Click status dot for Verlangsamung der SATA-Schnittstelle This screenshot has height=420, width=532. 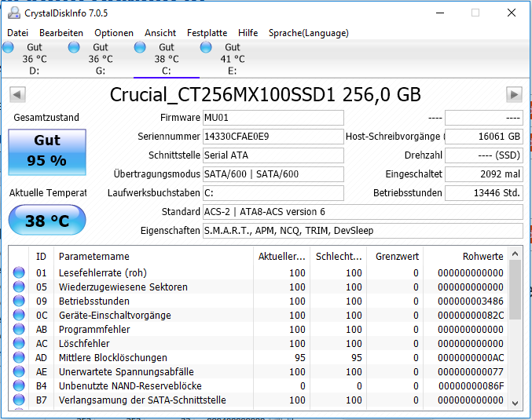coord(19,400)
